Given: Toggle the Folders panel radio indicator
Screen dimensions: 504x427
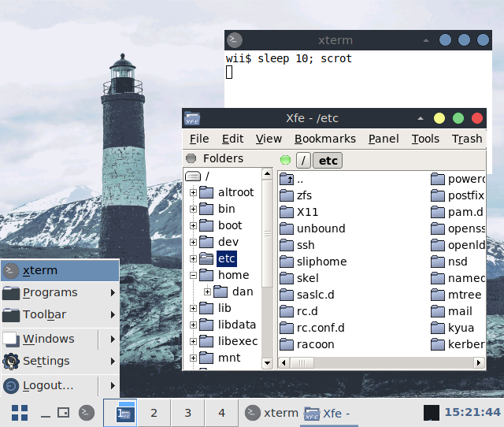Looking at the screenshot, I should click(191, 158).
